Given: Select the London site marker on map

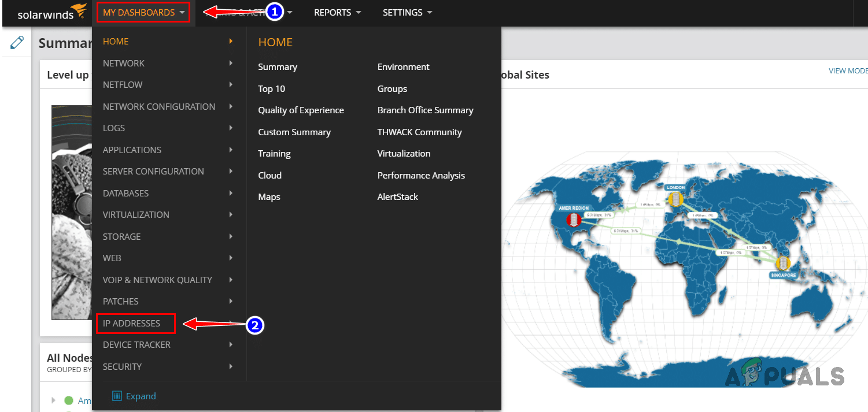Looking at the screenshot, I should (675, 199).
